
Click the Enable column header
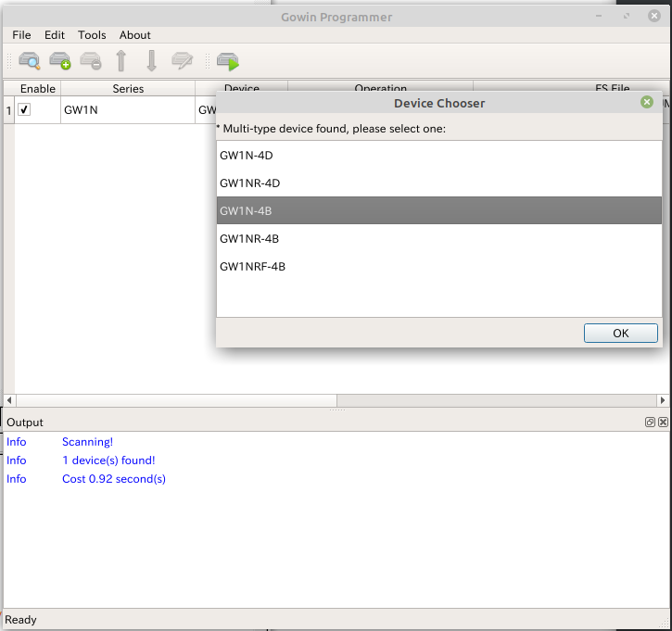coord(38,88)
